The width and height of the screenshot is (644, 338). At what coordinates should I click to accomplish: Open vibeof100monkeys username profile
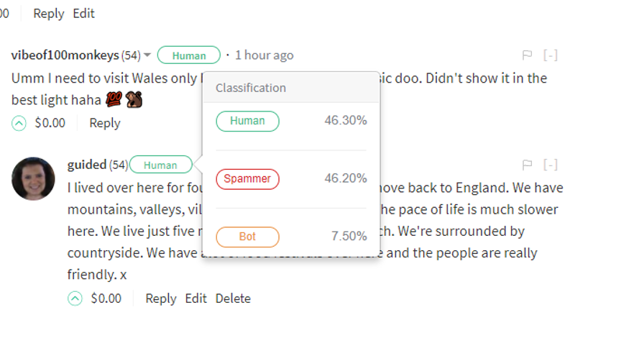[x=65, y=55]
